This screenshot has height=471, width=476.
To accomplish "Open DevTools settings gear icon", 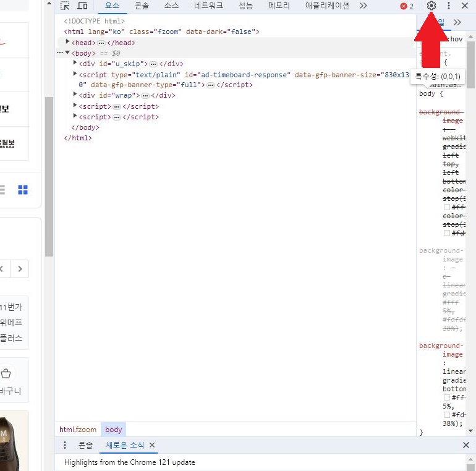I will click(x=431, y=6).
